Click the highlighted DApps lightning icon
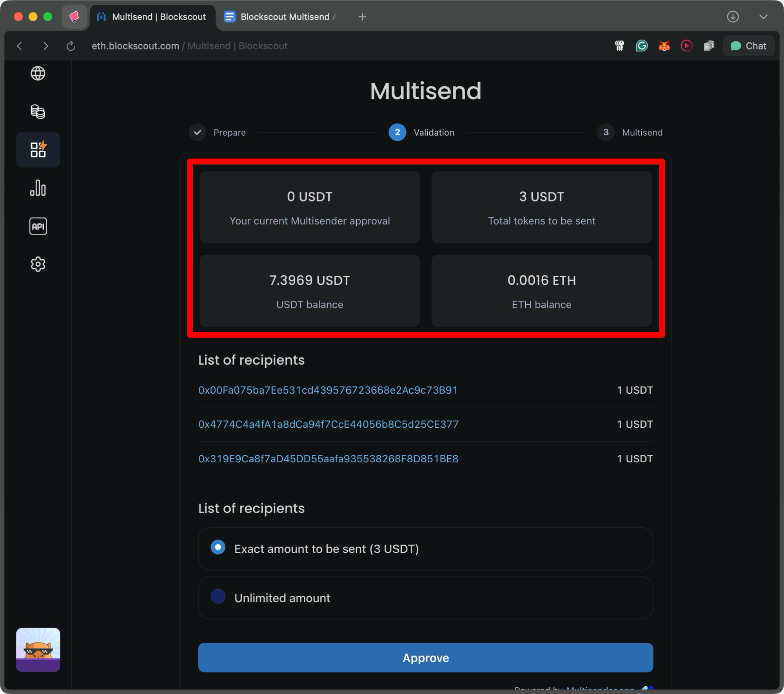Viewport: 784px width, 694px height. [38, 149]
